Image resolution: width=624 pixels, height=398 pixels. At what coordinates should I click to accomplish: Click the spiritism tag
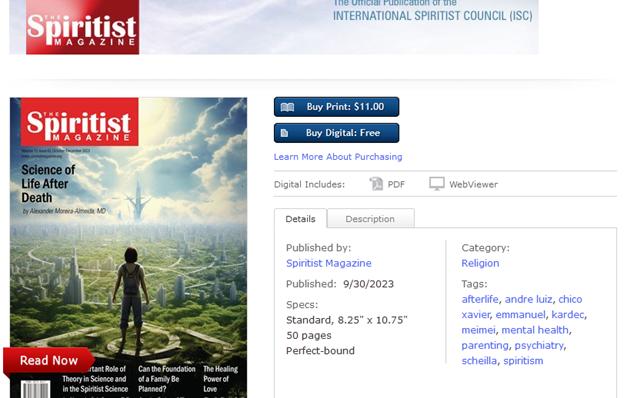523,361
